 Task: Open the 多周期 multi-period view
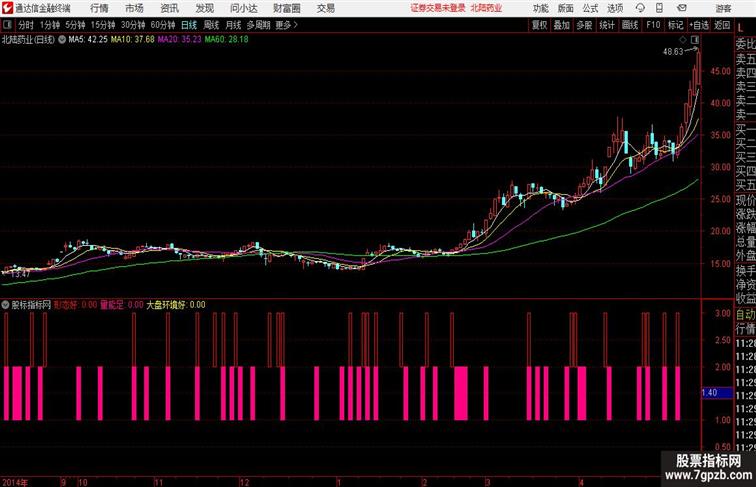click(x=258, y=25)
